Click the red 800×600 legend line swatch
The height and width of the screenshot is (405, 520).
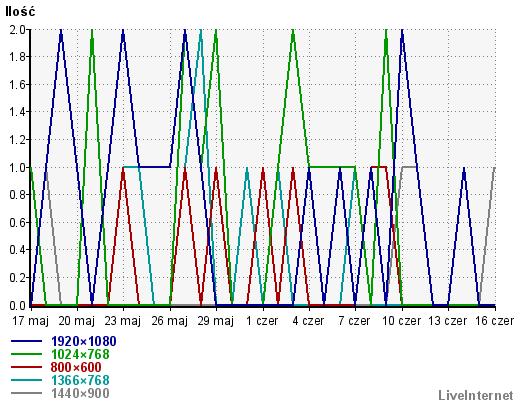26,367
